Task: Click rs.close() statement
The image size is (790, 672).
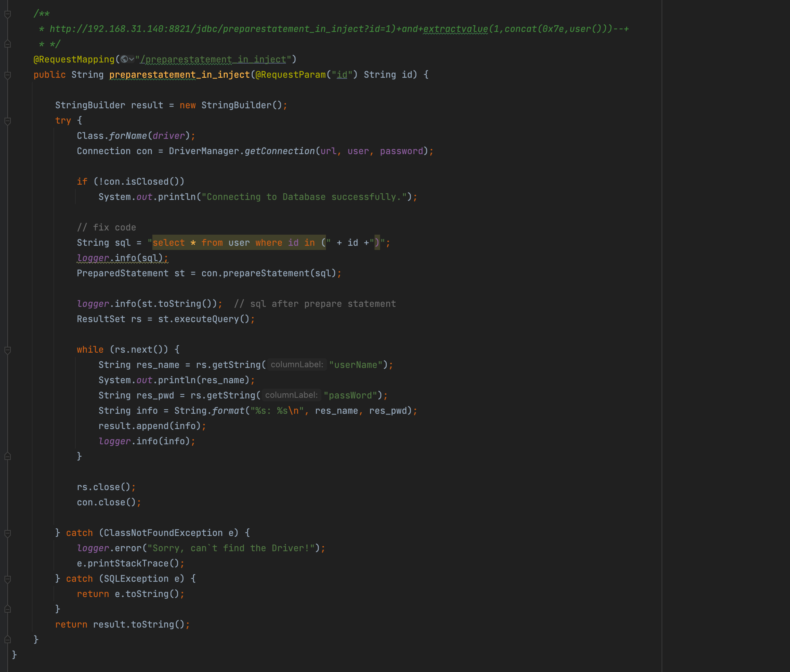Action: click(x=106, y=487)
